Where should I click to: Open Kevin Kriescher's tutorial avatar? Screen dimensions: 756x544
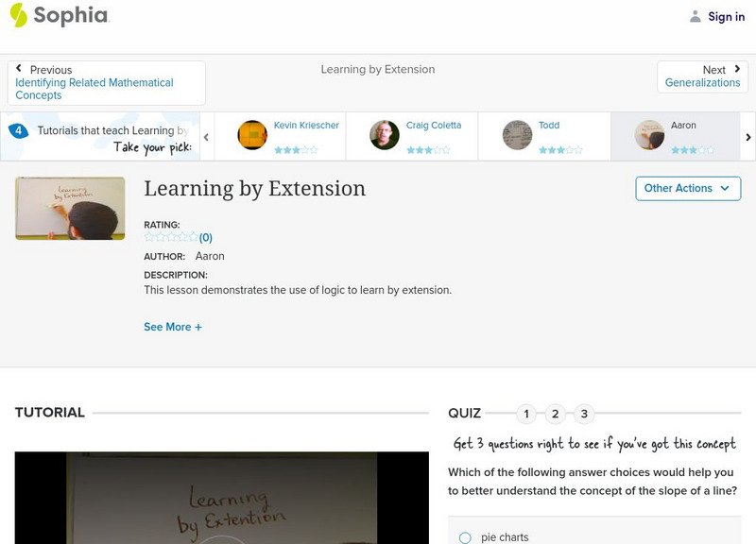[x=250, y=133]
